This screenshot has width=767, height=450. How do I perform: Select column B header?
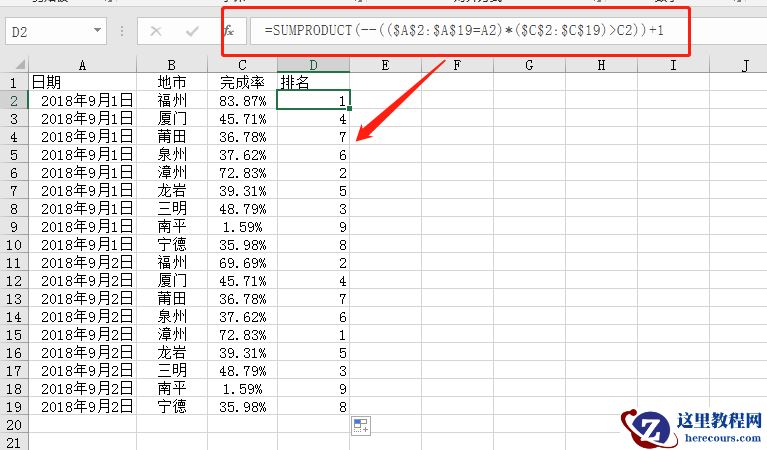coord(172,65)
